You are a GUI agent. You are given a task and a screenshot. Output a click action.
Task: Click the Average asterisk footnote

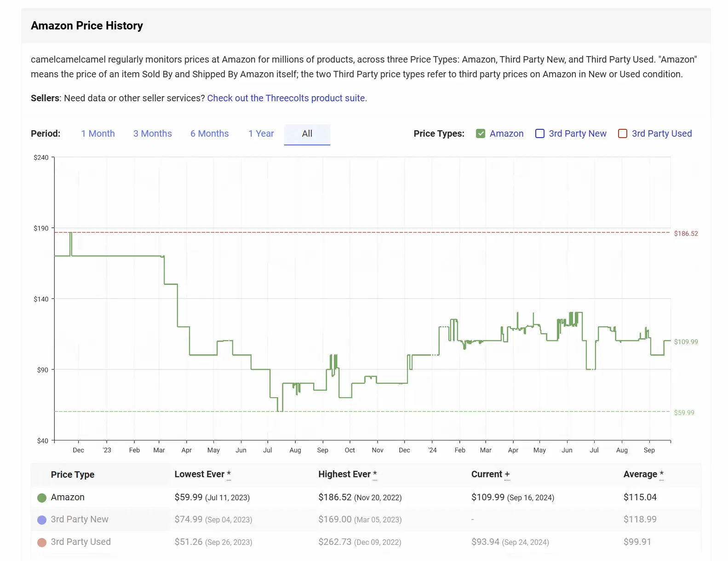click(x=661, y=474)
